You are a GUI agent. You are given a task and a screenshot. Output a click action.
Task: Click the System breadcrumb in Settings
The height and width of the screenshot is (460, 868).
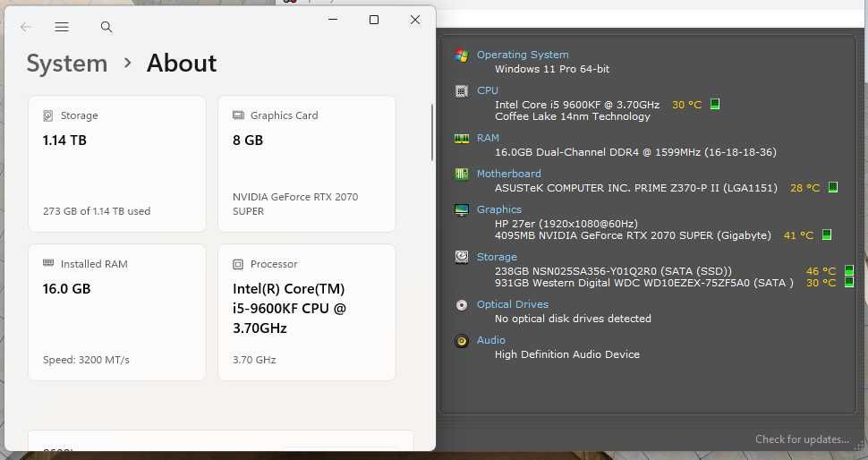click(x=67, y=64)
